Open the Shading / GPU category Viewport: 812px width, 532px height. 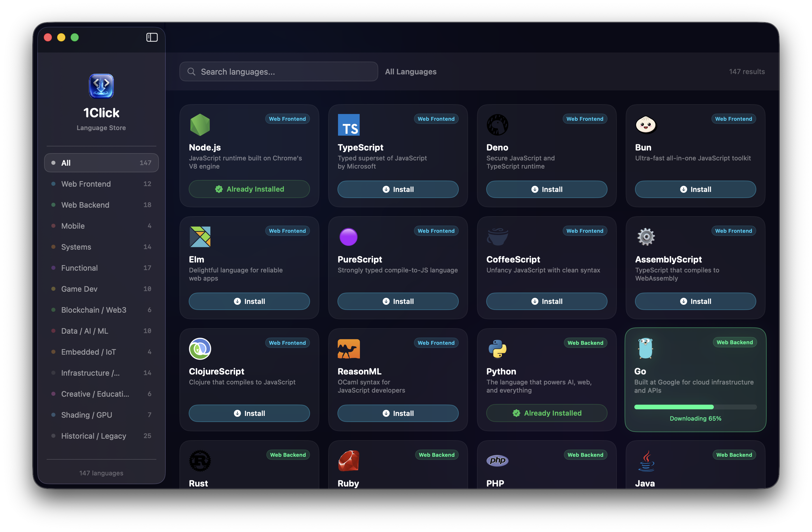click(101, 415)
